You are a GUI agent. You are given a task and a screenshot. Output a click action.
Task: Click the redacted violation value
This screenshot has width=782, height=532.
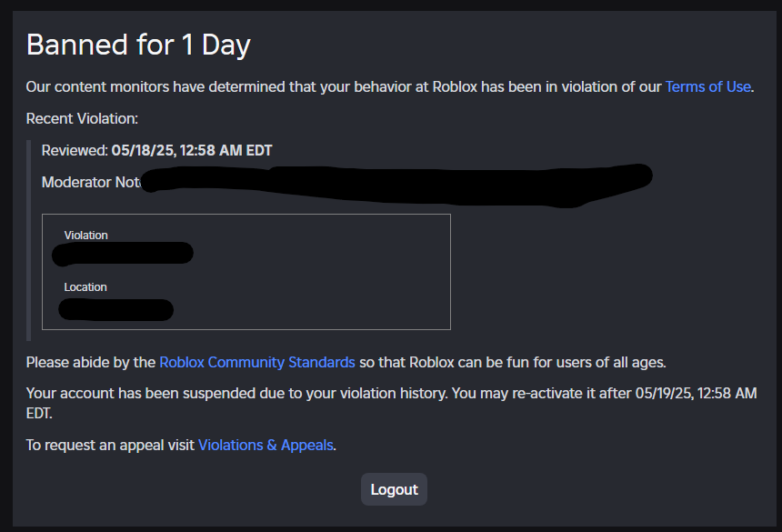pos(123,254)
